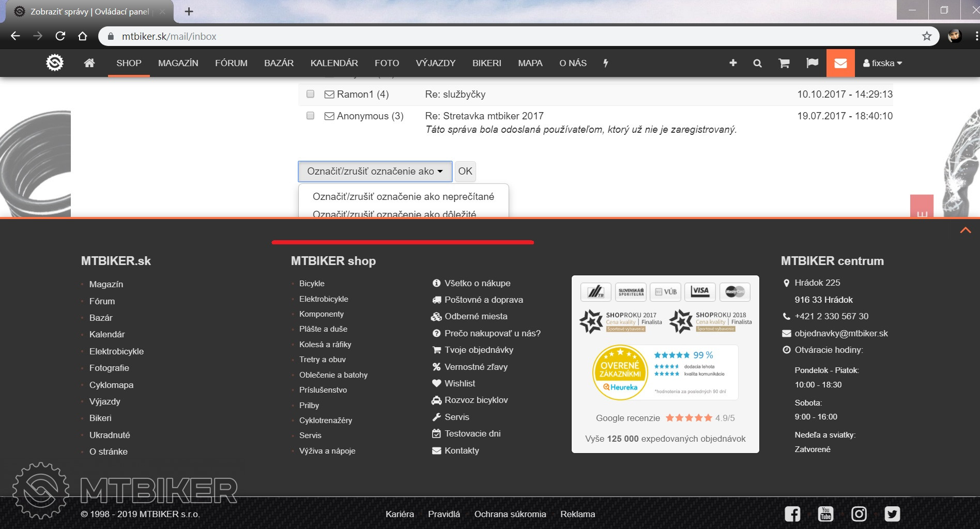Expand the fixska user menu
980x529 pixels.
(x=882, y=63)
